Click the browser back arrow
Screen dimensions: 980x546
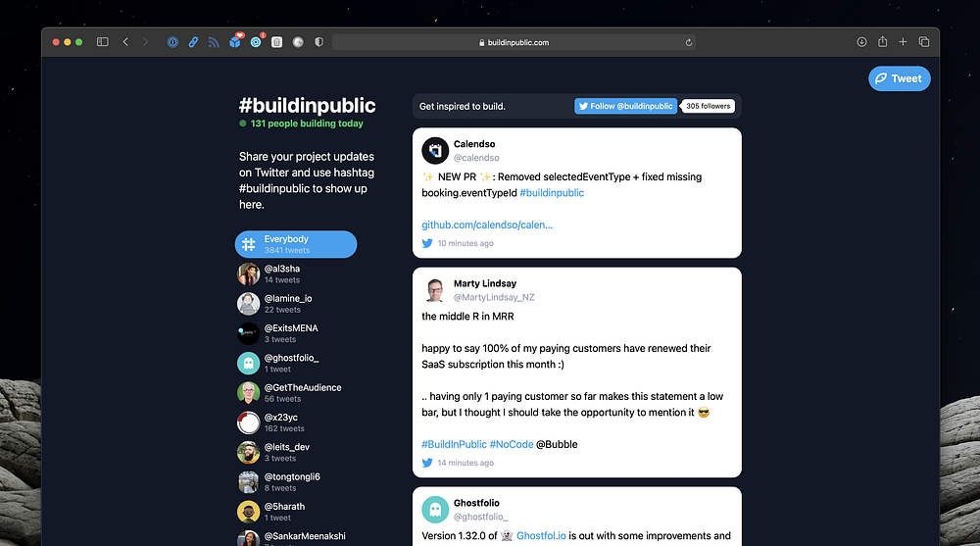click(x=125, y=42)
